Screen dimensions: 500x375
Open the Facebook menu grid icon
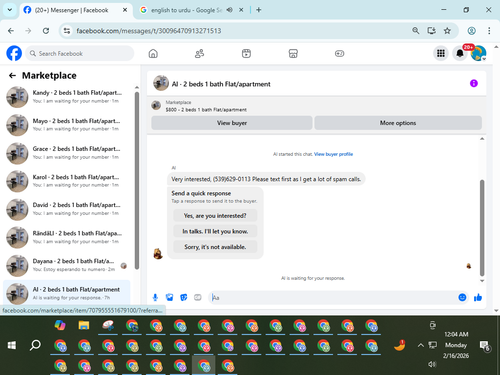click(x=441, y=53)
